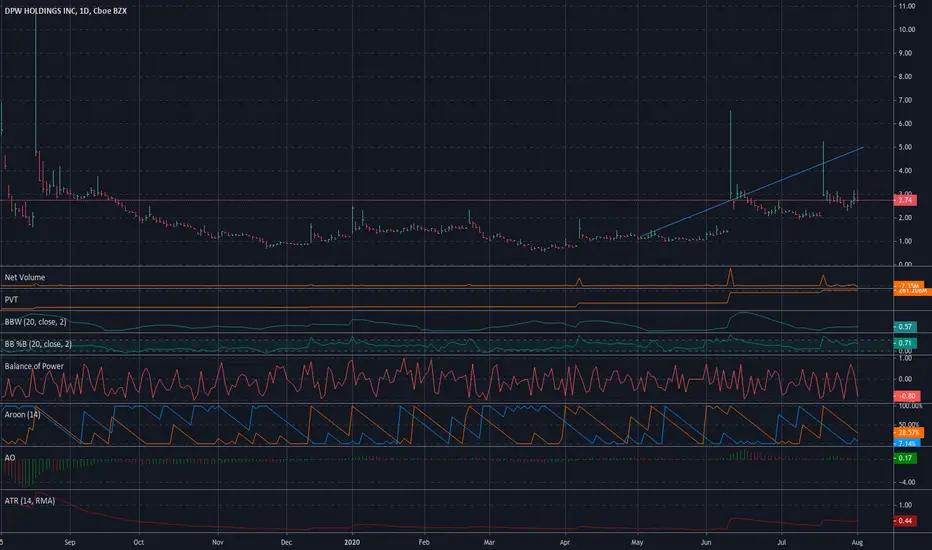The width and height of the screenshot is (932, 550).
Task: Click the DPW HOLDINGS INC chart title
Action: (x=65, y=11)
